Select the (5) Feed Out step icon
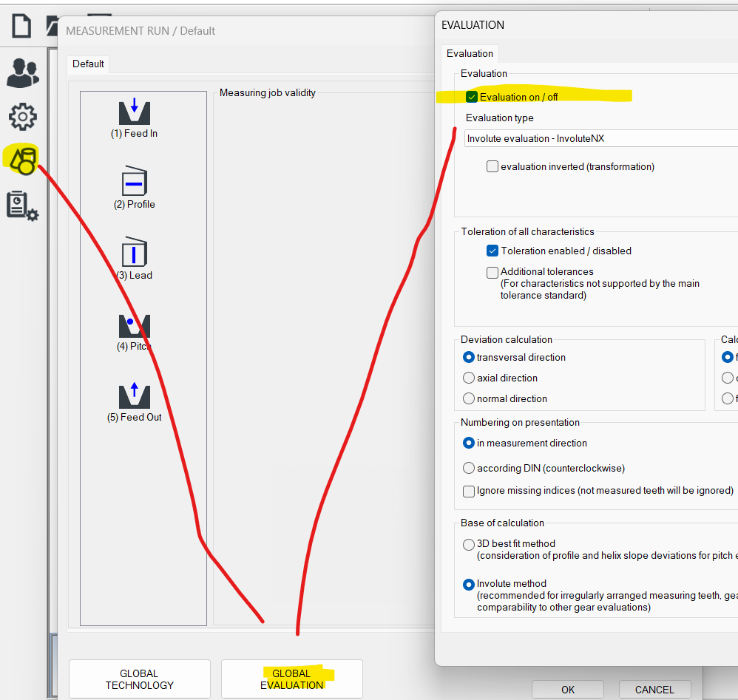The image size is (738, 700). (x=134, y=395)
